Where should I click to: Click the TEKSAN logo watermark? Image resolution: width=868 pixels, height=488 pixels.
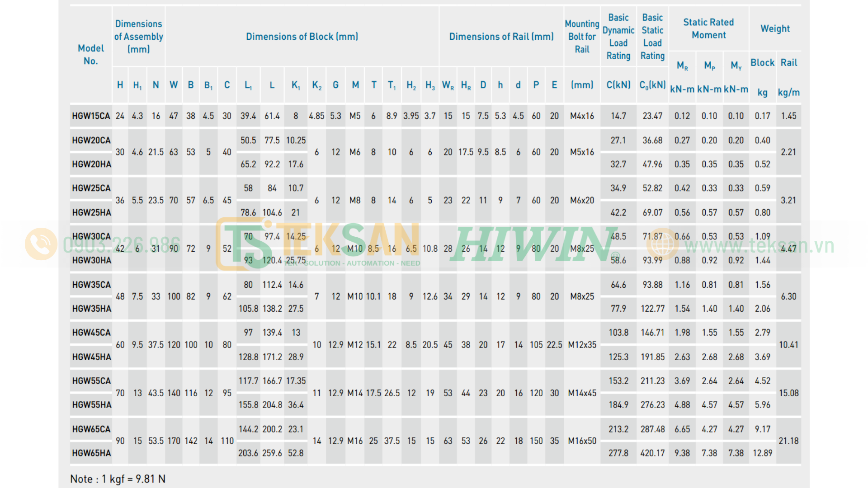coord(318,244)
